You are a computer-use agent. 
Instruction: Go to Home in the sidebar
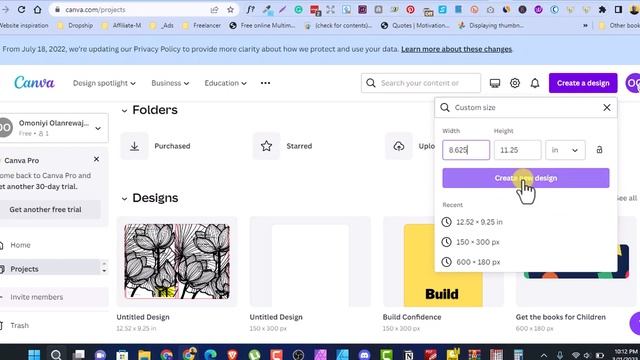pos(20,245)
